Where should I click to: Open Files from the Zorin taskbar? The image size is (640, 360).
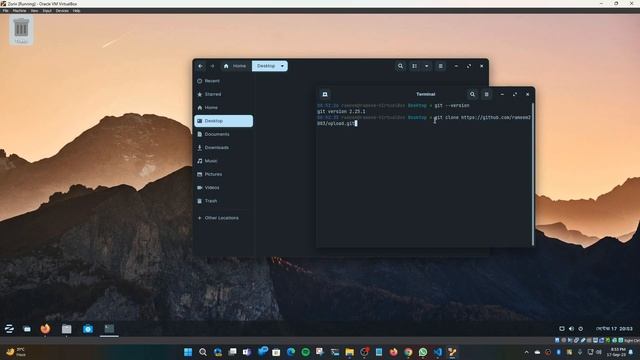[67, 329]
